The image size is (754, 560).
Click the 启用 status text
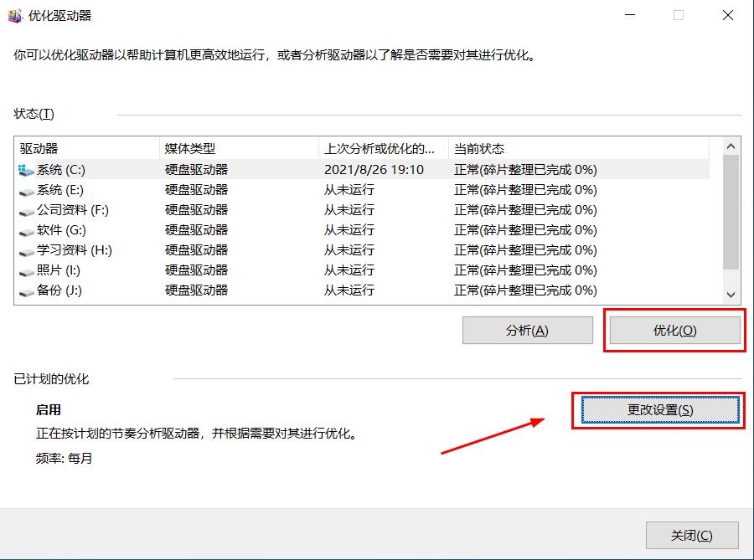point(48,409)
